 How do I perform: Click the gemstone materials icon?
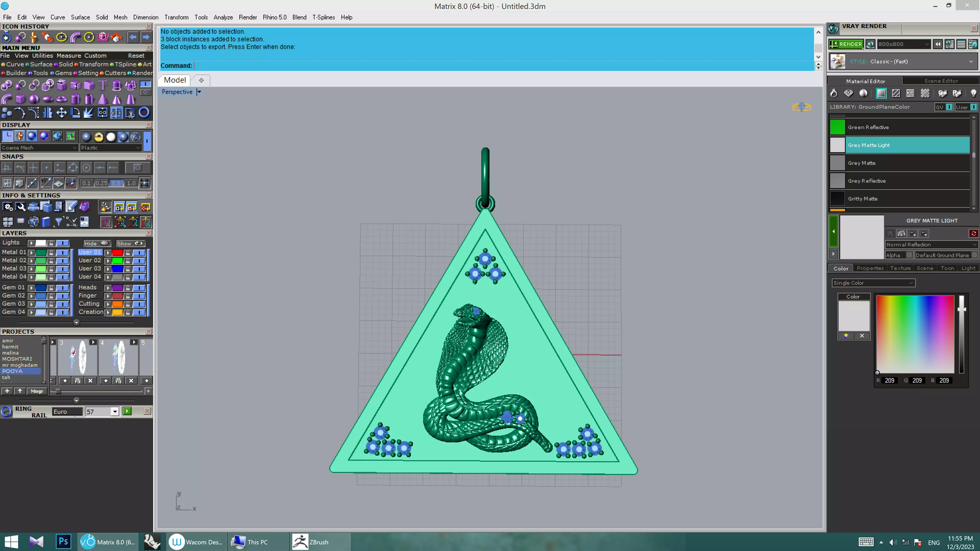pyautogui.click(x=848, y=93)
